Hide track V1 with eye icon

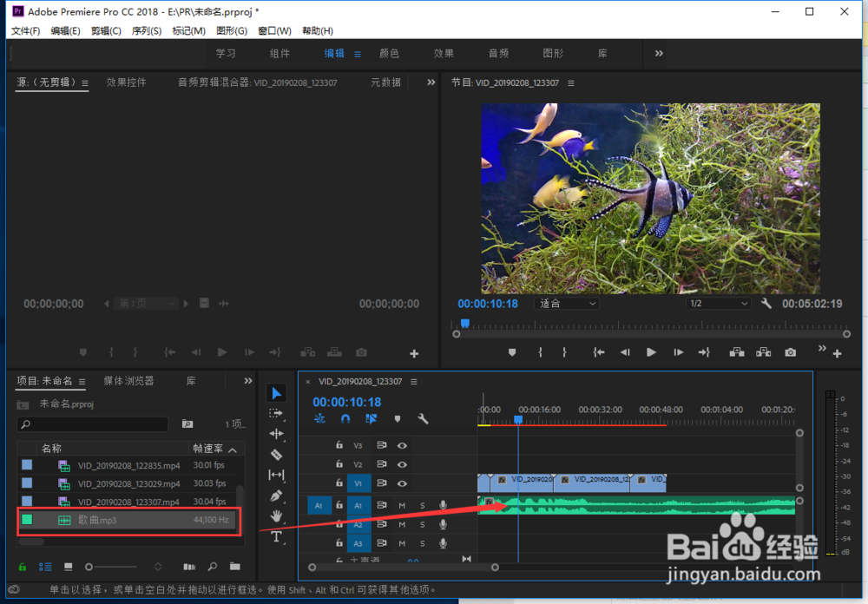coord(403,483)
